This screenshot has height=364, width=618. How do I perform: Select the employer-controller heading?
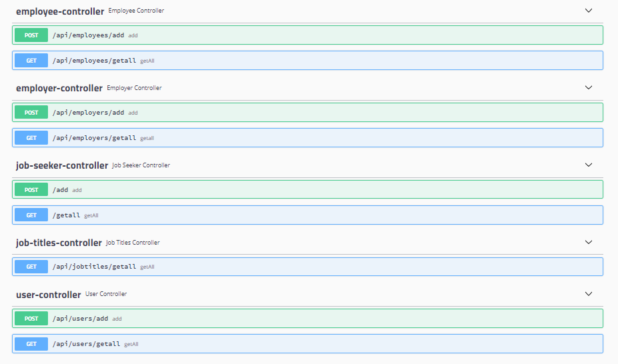pos(59,88)
